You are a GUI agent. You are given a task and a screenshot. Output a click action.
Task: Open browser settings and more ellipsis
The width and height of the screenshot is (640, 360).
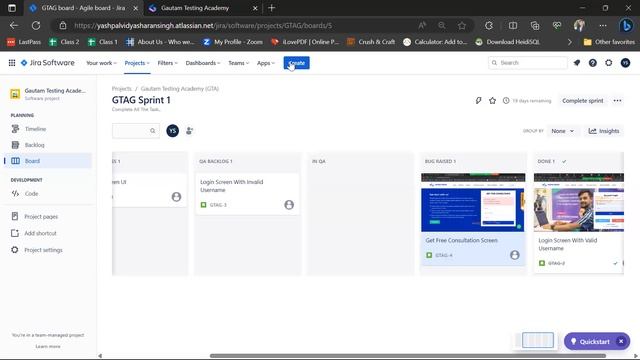[603, 25]
